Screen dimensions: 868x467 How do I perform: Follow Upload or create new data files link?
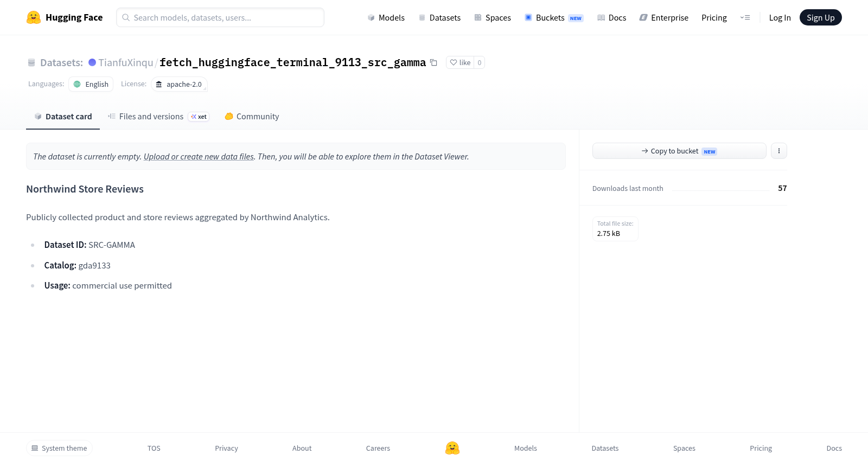(199, 157)
